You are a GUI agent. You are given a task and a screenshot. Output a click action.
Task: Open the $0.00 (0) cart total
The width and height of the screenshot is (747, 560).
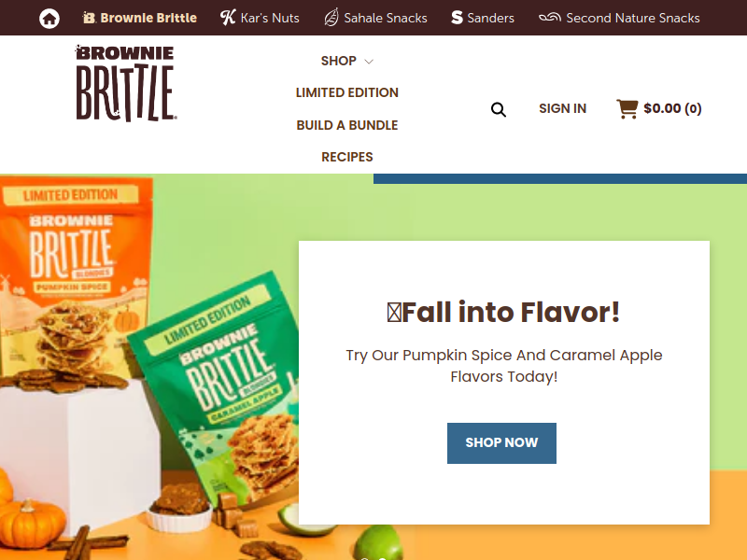coord(672,108)
